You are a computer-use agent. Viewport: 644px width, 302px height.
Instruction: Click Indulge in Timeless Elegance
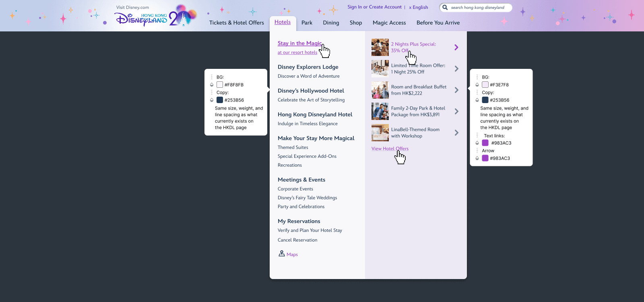coord(308,124)
